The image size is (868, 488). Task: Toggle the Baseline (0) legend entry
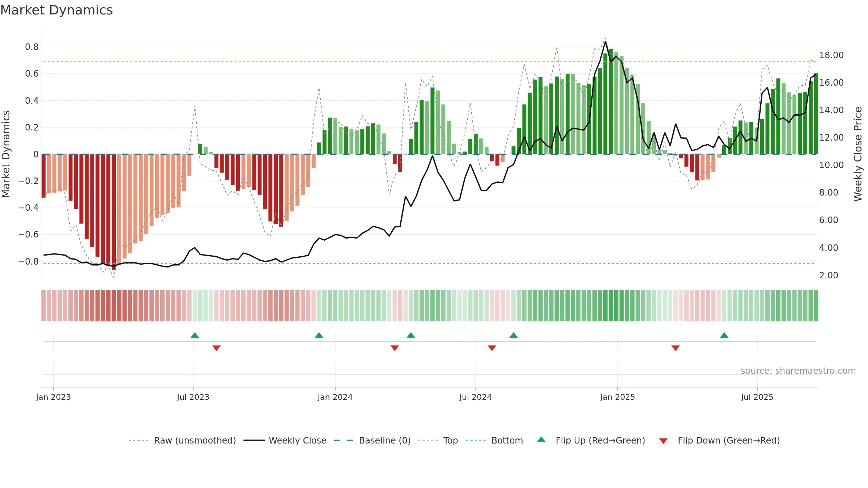coord(372,440)
